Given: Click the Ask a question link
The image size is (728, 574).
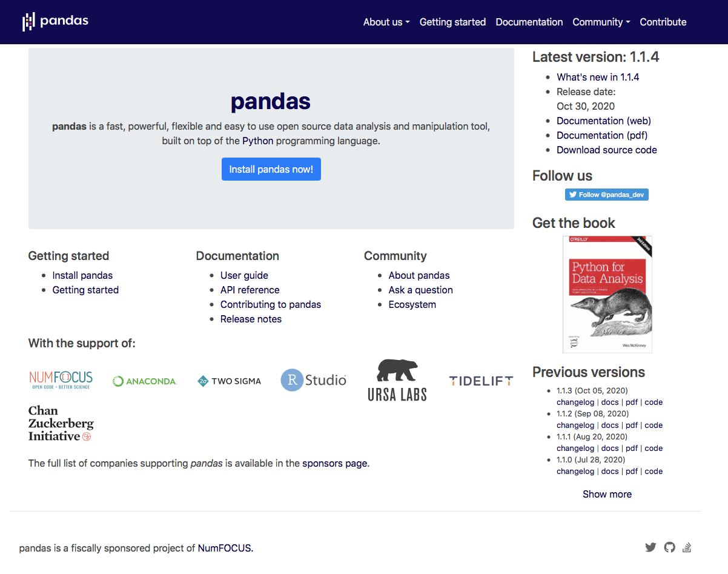Looking at the screenshot, I should [421, 290].
